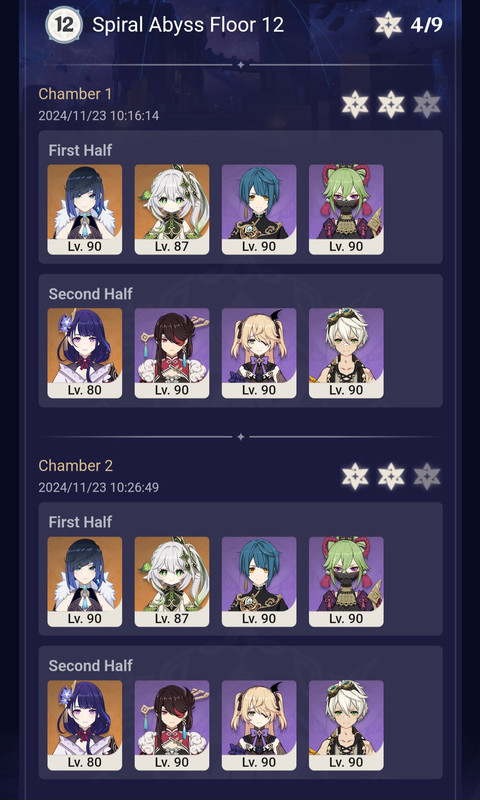
Task: Click Chamber 2 First Half masked green-haired portrait
Action: click(346, 582)
